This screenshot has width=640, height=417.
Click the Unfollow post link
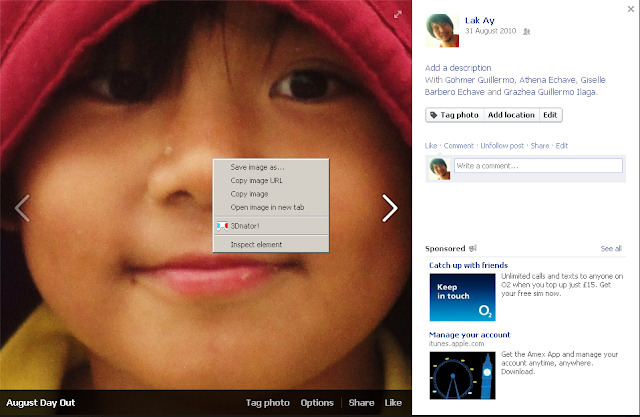[502, 146]
